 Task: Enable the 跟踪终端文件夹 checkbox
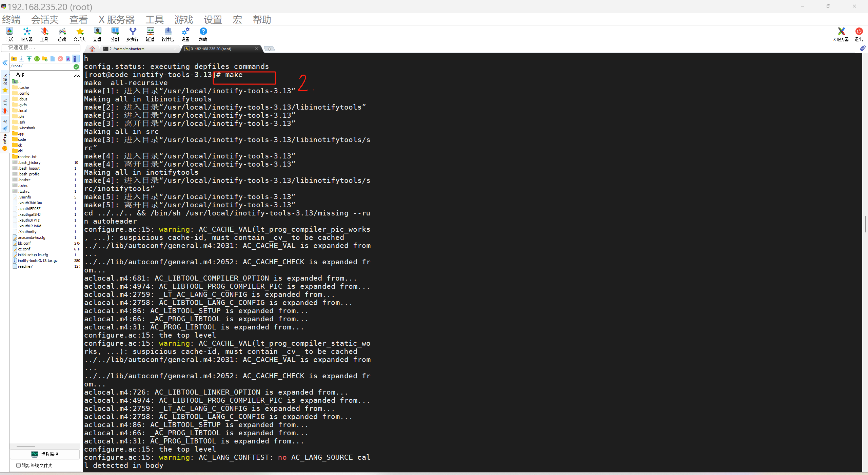19,465
